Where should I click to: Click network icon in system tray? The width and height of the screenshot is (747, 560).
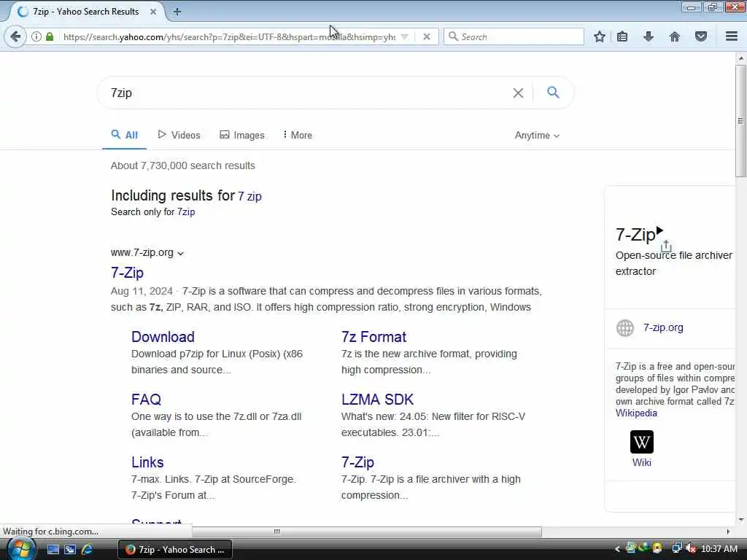click(676, 549)
